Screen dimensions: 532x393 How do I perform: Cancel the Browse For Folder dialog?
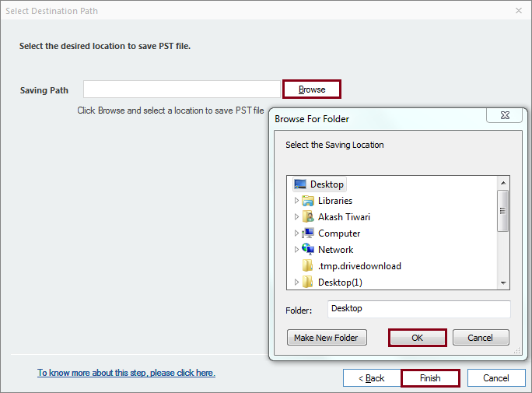pos(481,338)
